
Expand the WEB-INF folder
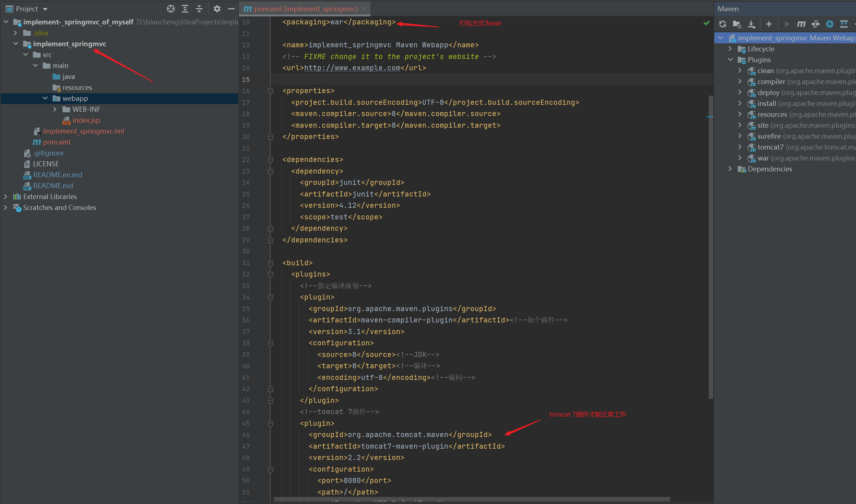point(55,109)
